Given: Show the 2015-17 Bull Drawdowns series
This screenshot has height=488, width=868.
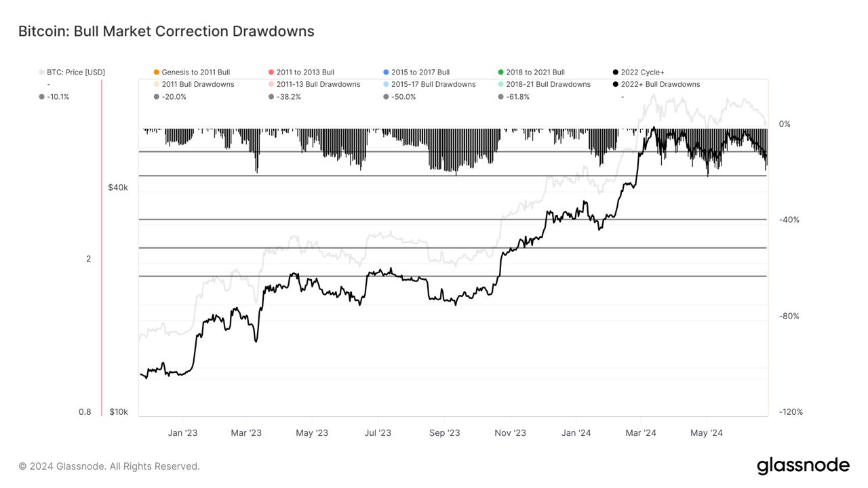Looking at the screenshot, I should tap(433, 85).
